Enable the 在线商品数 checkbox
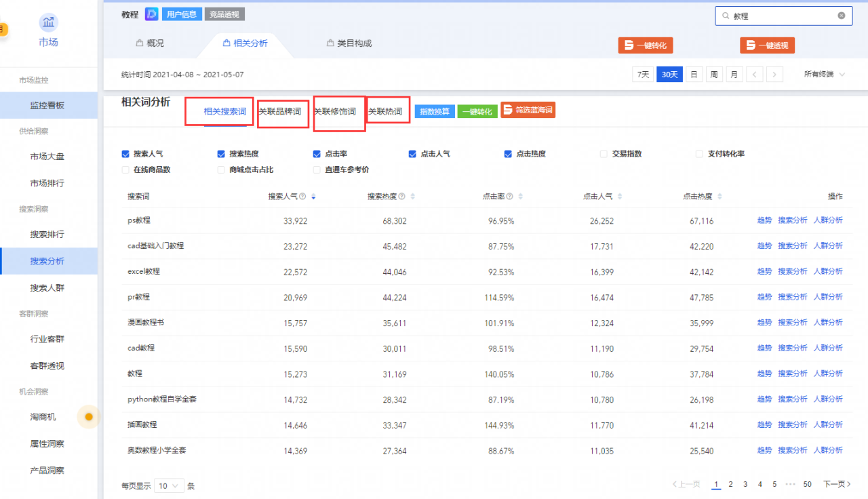The width and height of the screenshot is (868, 499). (125, 169)
